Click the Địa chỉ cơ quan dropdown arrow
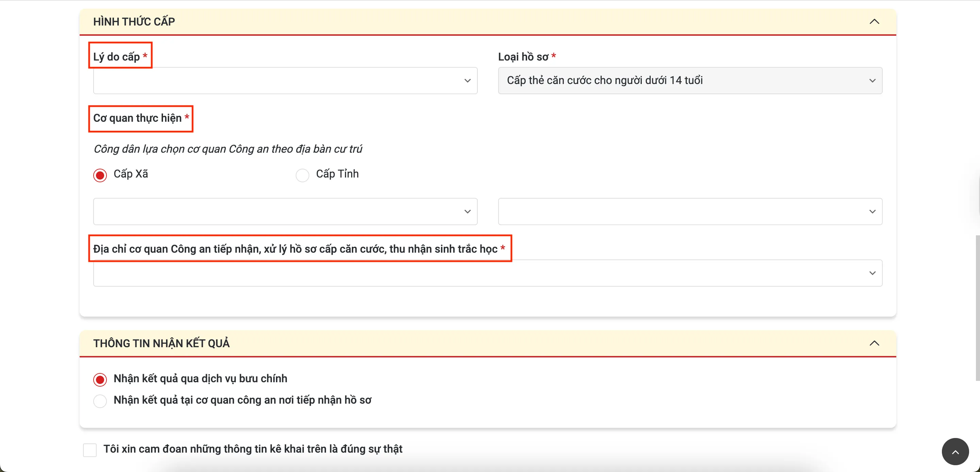Screen dimensions: 980x472 pyautogui.click(x=872, y=273)
